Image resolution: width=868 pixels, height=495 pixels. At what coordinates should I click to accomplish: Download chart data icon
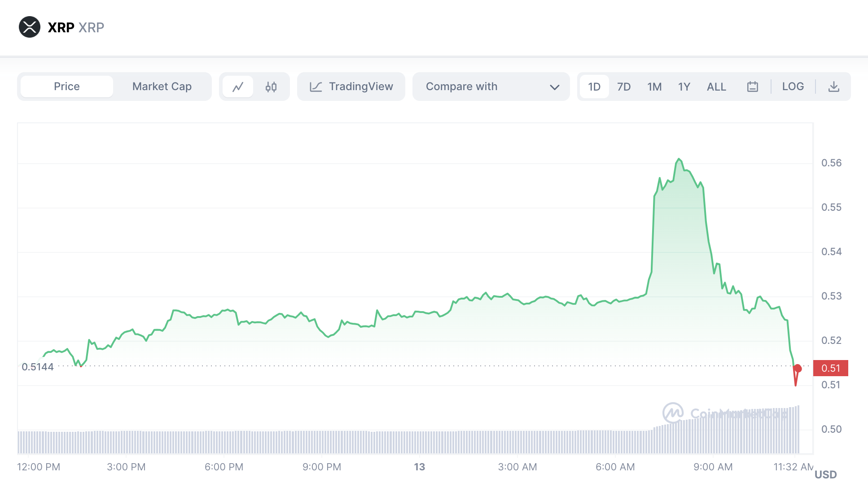(x=834, y=87)
